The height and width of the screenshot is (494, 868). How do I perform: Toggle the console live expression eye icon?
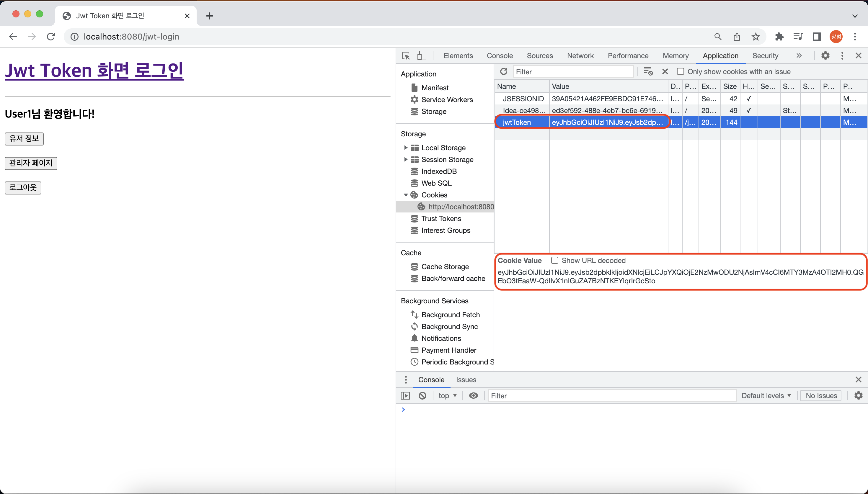pyautogui.click(x=473, y=396)
